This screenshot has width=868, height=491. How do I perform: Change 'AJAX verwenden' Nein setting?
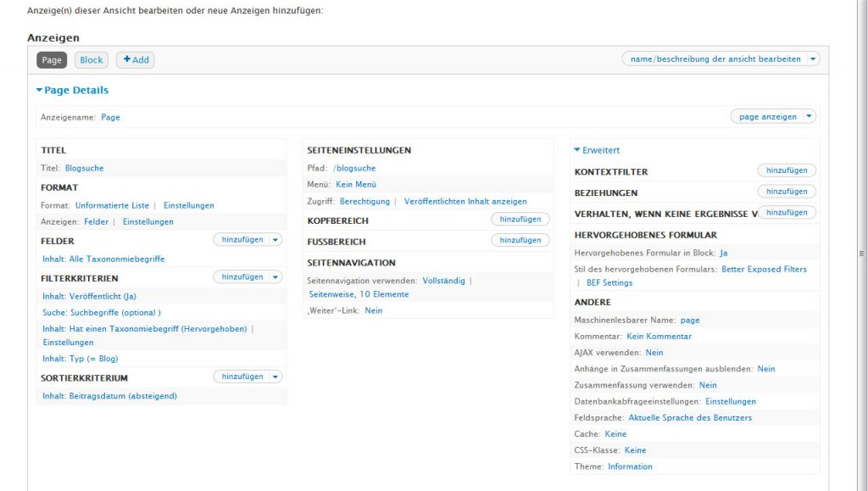click(654, 351)
